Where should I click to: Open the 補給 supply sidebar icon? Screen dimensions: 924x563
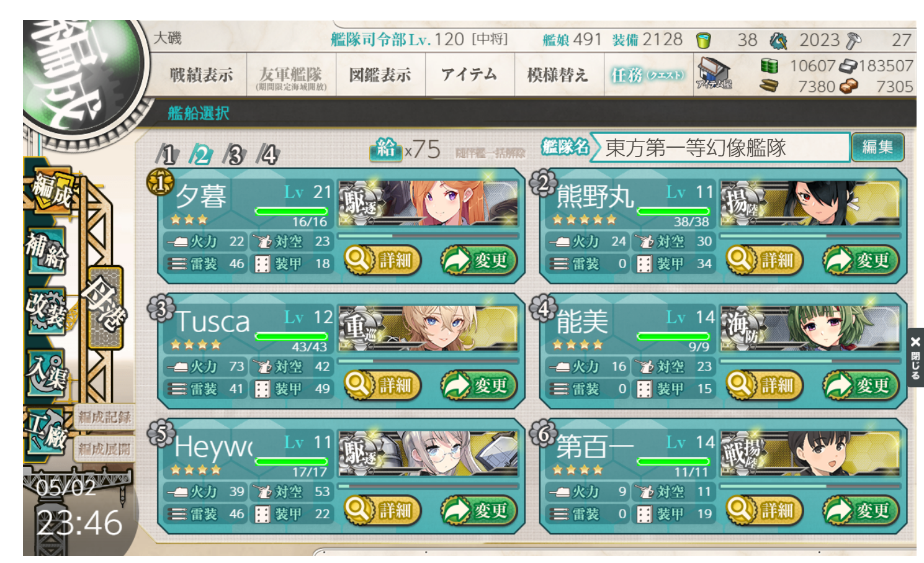[x=46, y=251]
